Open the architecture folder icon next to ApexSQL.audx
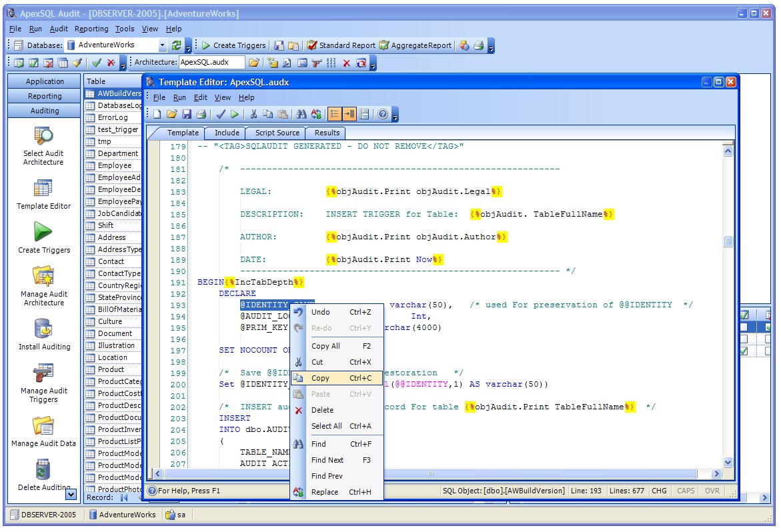Image resolution: width=781 pixels, height=532 pixels. pyautogui.click(x=254, y=63)
